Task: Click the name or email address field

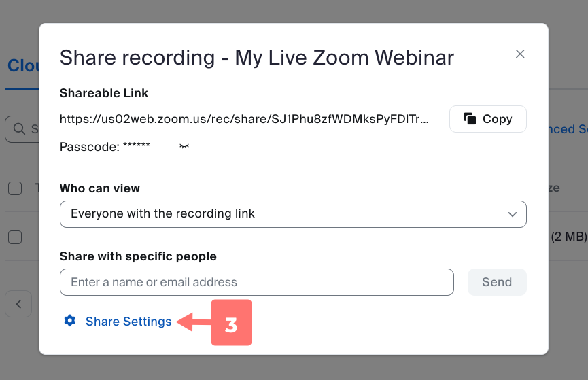Action: point(256,282)
